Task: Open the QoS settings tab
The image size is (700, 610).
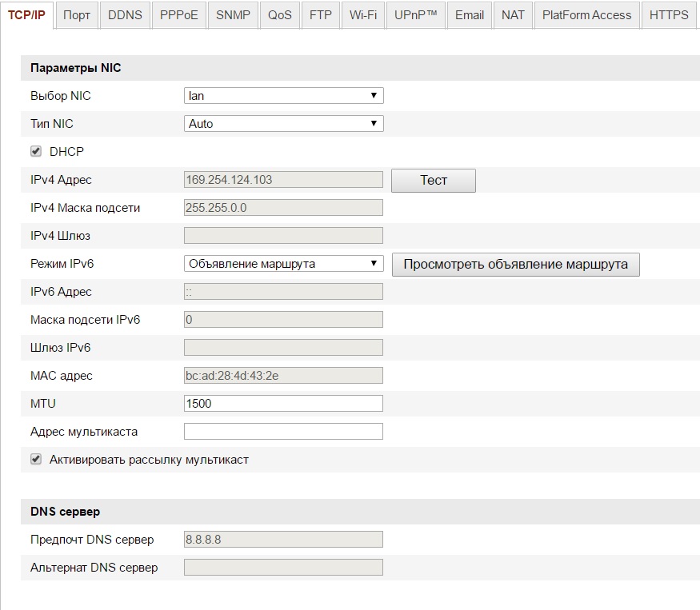Action: [x=280, y=15]
